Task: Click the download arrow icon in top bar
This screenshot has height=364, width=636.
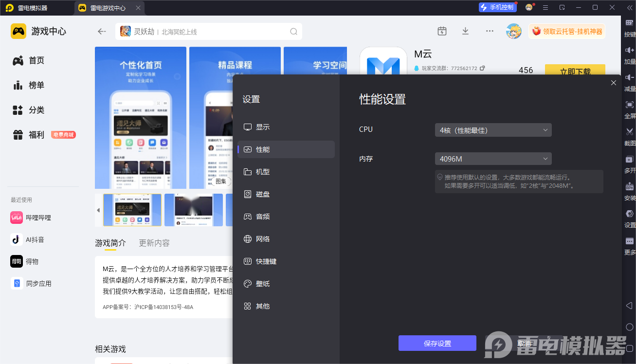Action: 465,31
